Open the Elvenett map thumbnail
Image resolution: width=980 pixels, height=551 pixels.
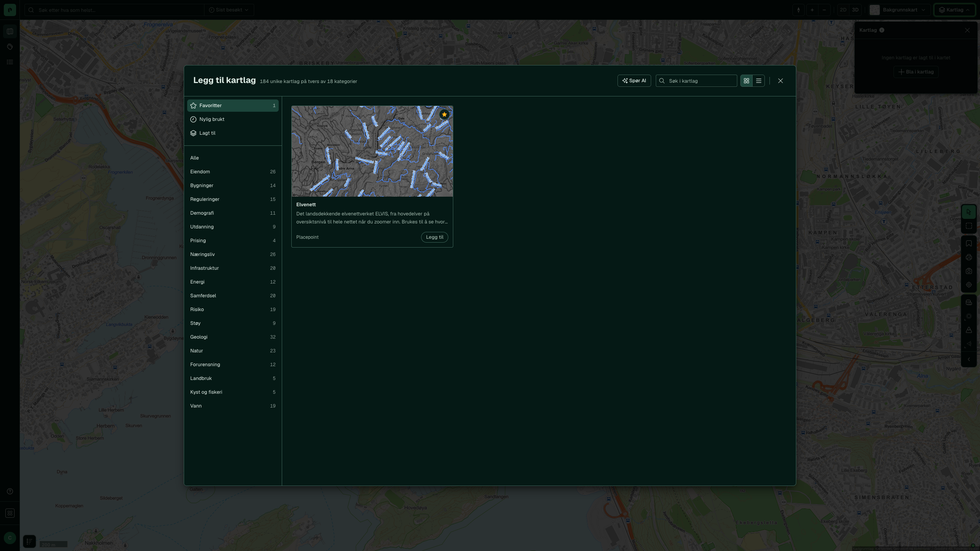click(x=372, y=152)
